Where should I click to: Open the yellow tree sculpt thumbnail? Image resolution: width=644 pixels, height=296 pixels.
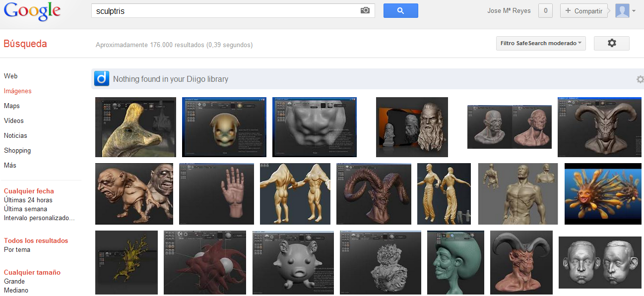coord(127,262)
